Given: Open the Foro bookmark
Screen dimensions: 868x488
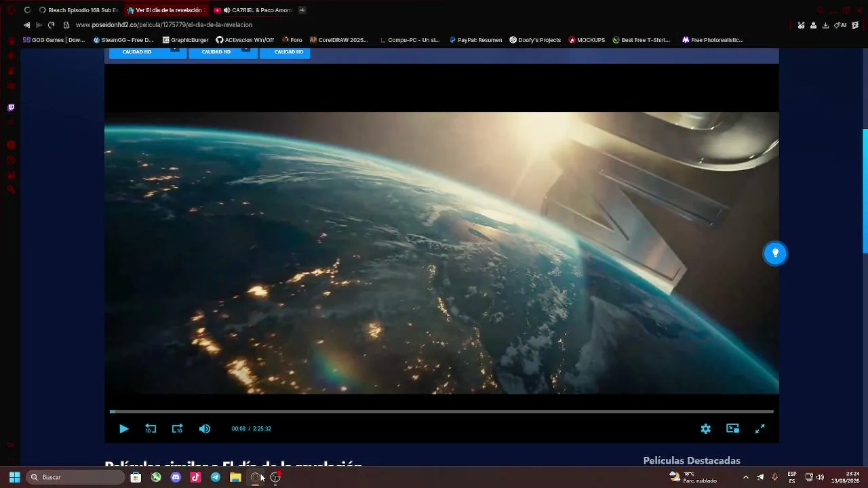Looking at the screenshot, I should point(292,40).
